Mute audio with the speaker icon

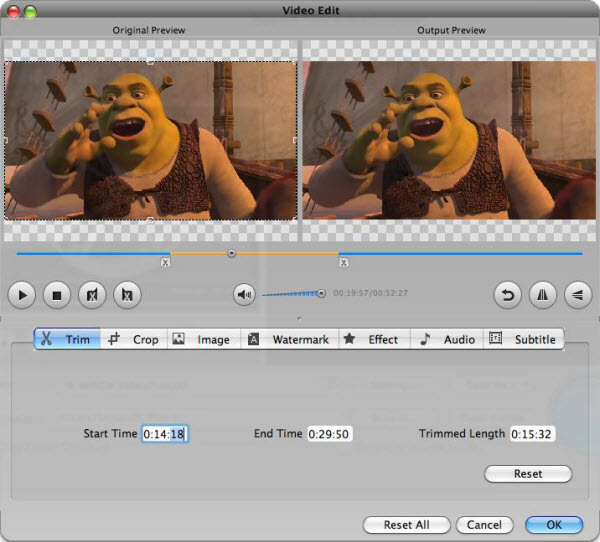[244, 294]
